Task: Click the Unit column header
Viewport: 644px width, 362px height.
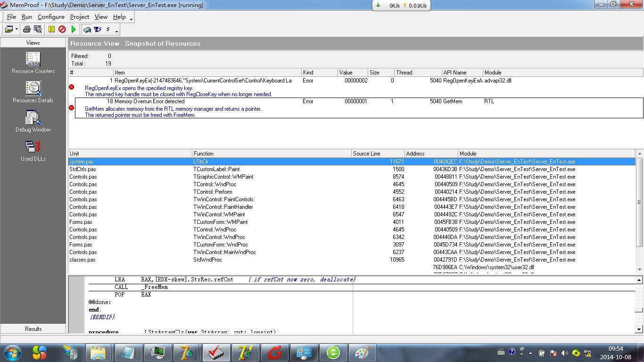Action: pos(130,154)
